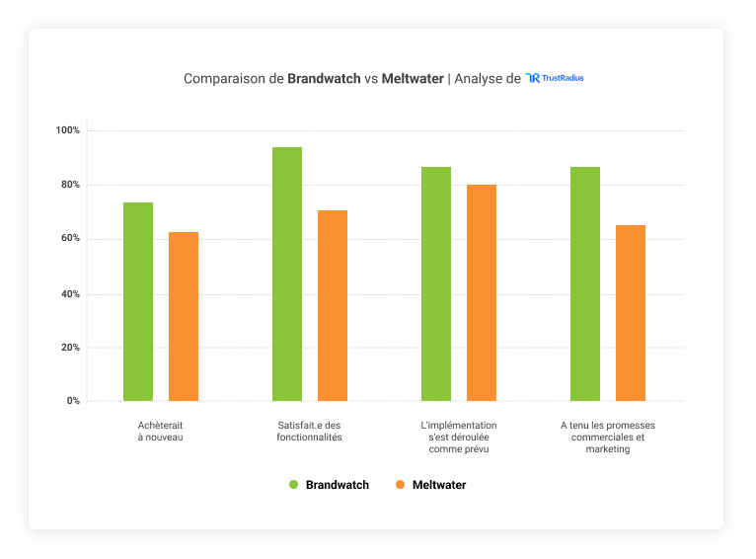
Task: Click Brandwatch bar for L'implémentation category
Action: pos(436,283)
